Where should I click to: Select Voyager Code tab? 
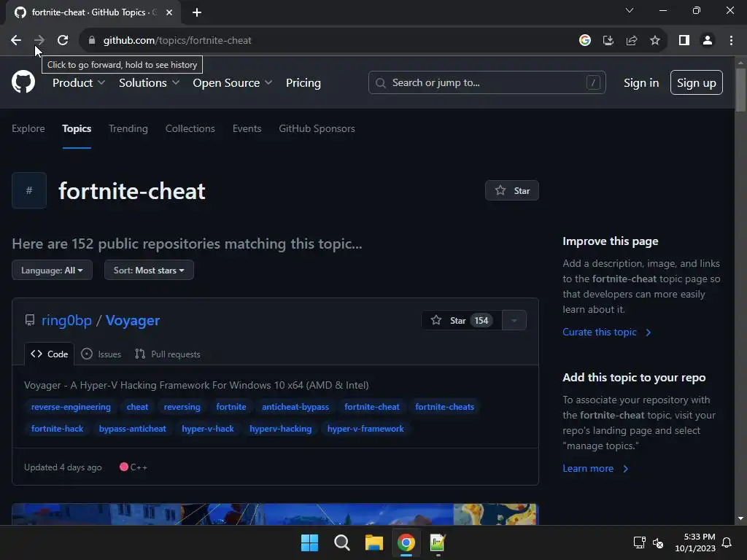click(x=50, y=354)
